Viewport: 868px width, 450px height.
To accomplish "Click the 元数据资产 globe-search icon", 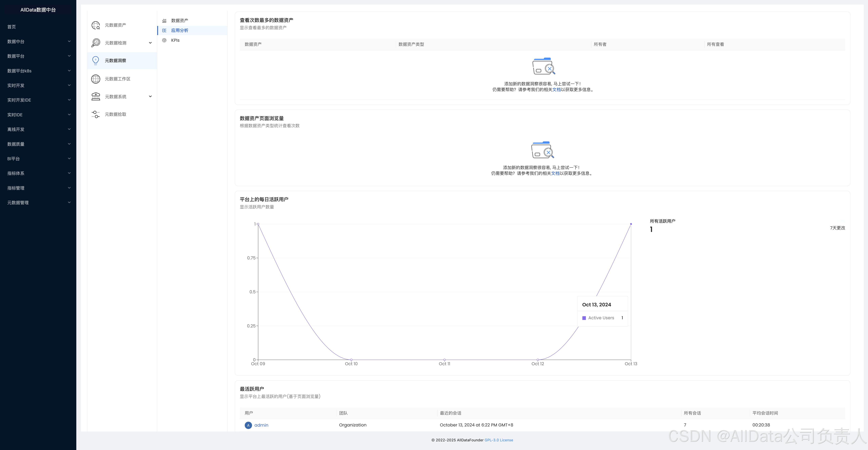I will click(x=96, y=25).
